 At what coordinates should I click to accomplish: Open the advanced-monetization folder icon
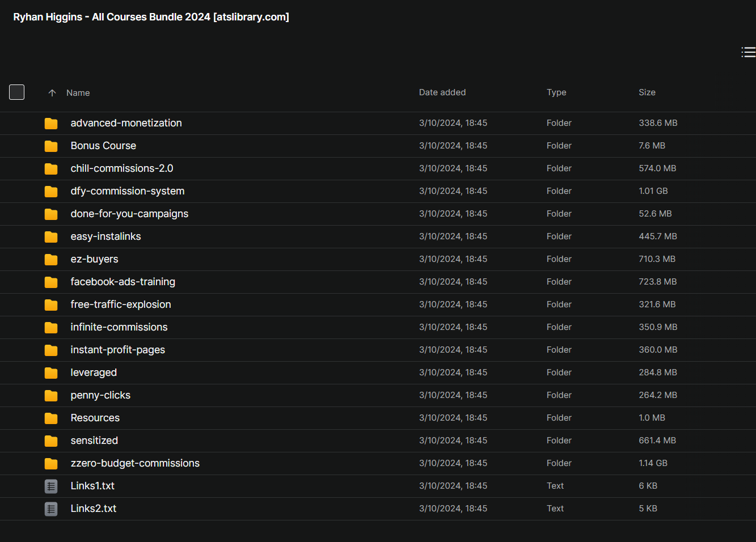(x=51, y=123)
